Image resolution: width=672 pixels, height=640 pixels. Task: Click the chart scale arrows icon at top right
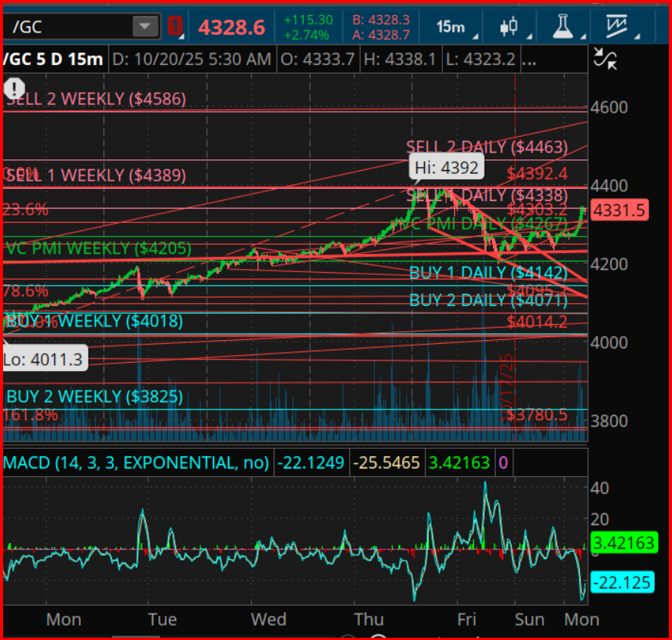[x=605, y=59]
